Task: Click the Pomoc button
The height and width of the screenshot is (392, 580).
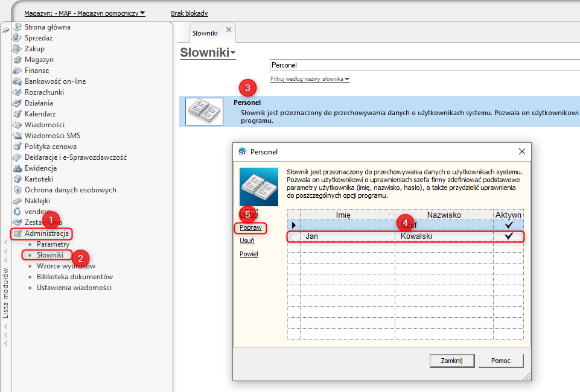Action: coord(501,361)
